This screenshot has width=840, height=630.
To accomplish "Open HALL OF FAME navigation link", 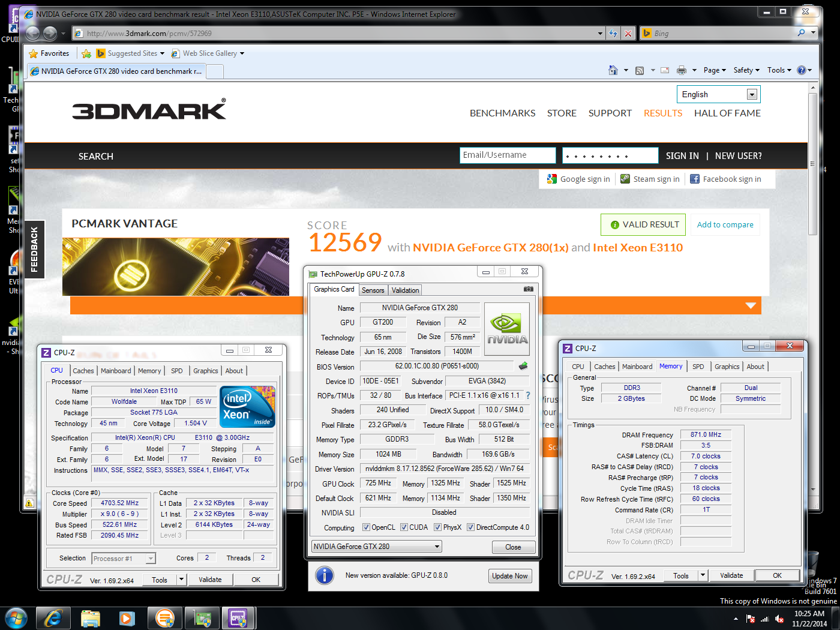I will click(x=727, y=113).
